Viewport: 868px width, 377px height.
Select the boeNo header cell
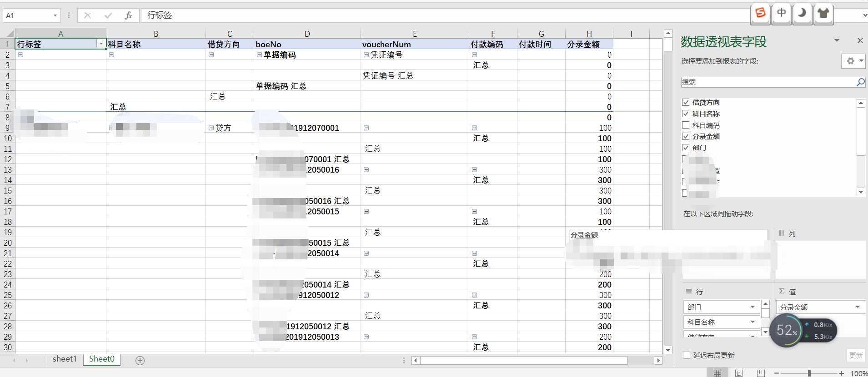tap(307, 44)
